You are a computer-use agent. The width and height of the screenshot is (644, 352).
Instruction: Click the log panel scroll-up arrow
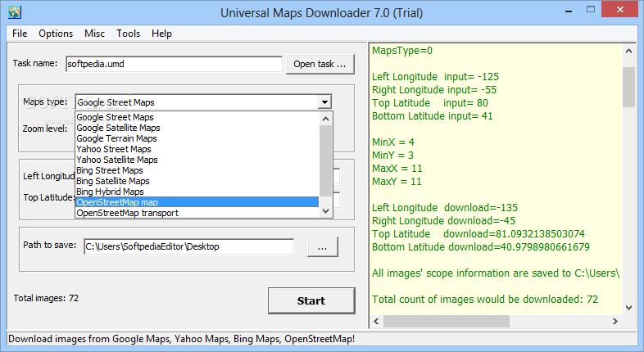pyautogui.click(x=628, y=51)
